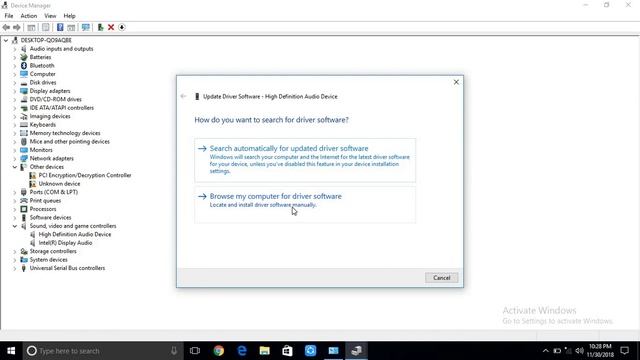Select PCI Encryption/Decryption Controller

pyautogui.click(x=85, y=175)
